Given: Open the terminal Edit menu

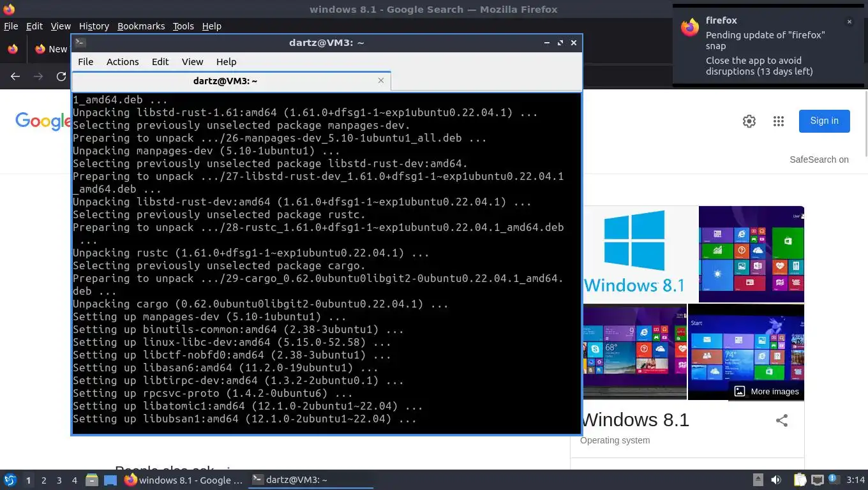Looking at the screenshot, I should (x=160, y=62).
